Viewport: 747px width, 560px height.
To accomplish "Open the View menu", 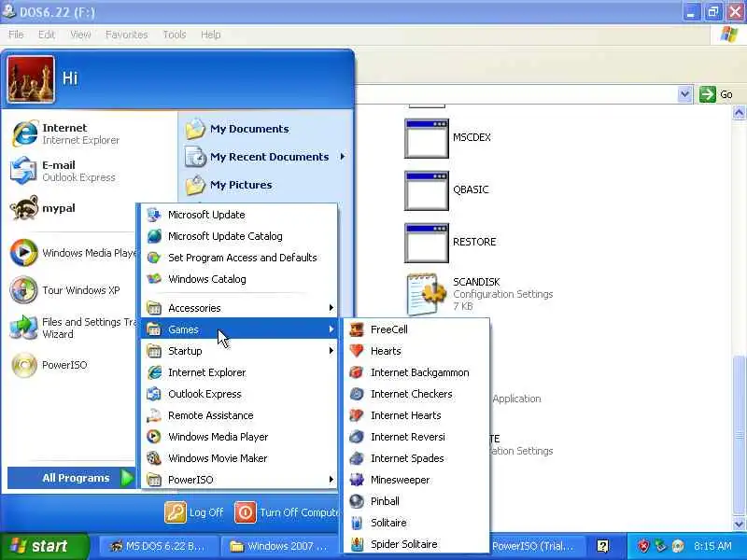I will click(80, 35).
